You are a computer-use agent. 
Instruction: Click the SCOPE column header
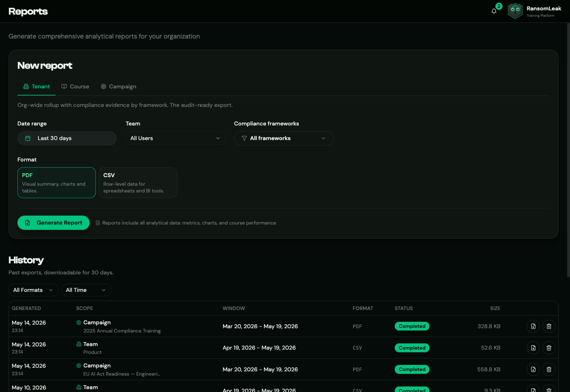pos(84,308)
